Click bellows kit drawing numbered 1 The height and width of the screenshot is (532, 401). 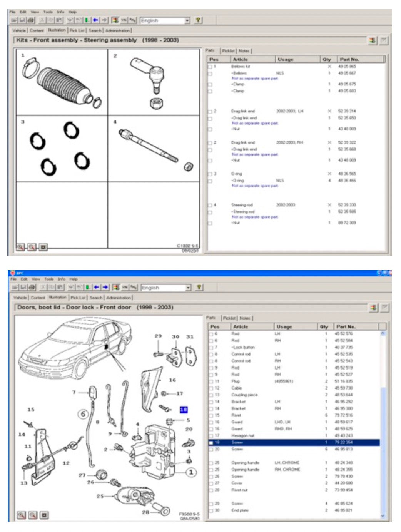(62, 82)
